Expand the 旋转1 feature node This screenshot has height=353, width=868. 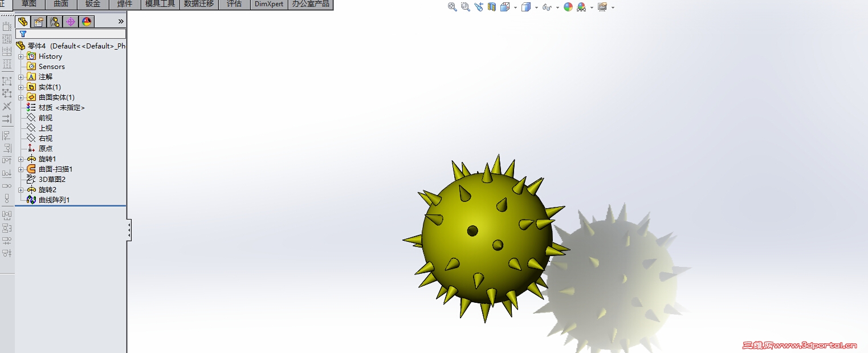(x=21, y=159)
